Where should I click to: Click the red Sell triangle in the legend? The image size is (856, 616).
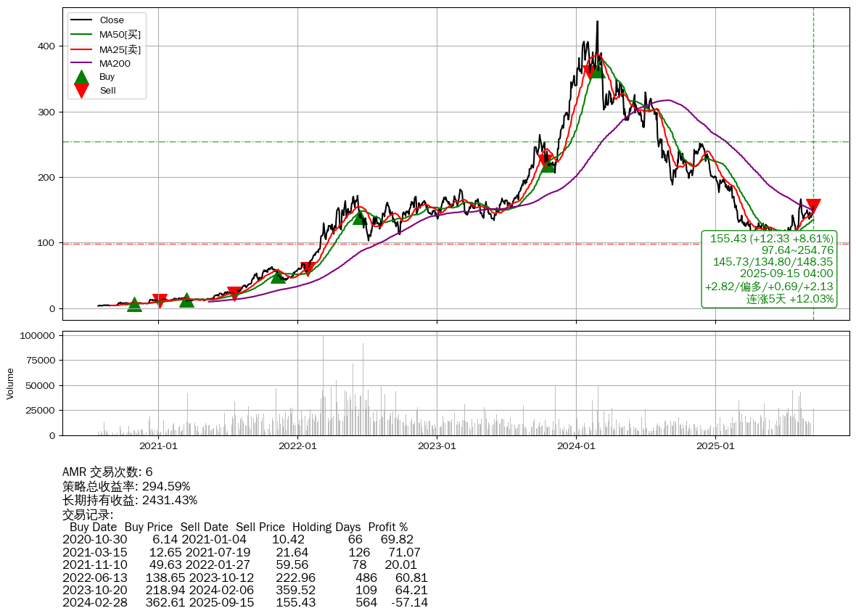(82, 91)
